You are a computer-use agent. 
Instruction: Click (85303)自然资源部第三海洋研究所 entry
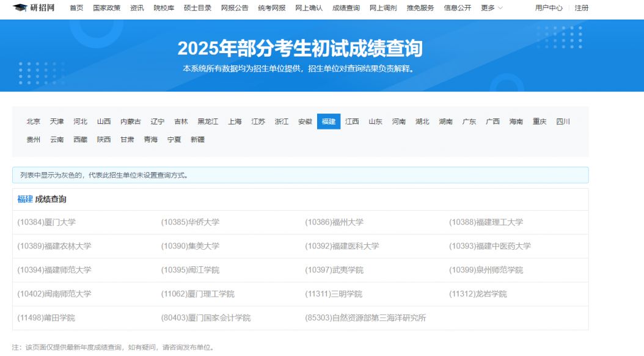point(365,318)
